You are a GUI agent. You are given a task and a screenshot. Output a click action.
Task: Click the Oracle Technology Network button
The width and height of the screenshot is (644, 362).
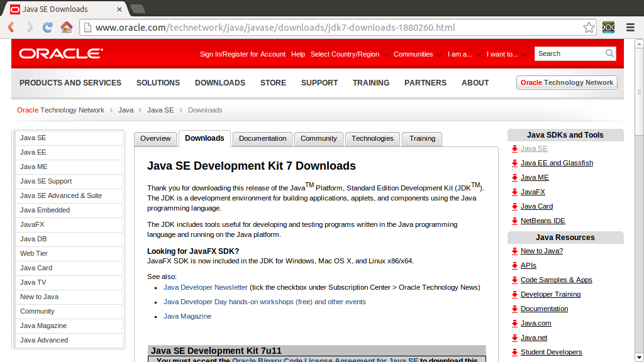[567, 82]
